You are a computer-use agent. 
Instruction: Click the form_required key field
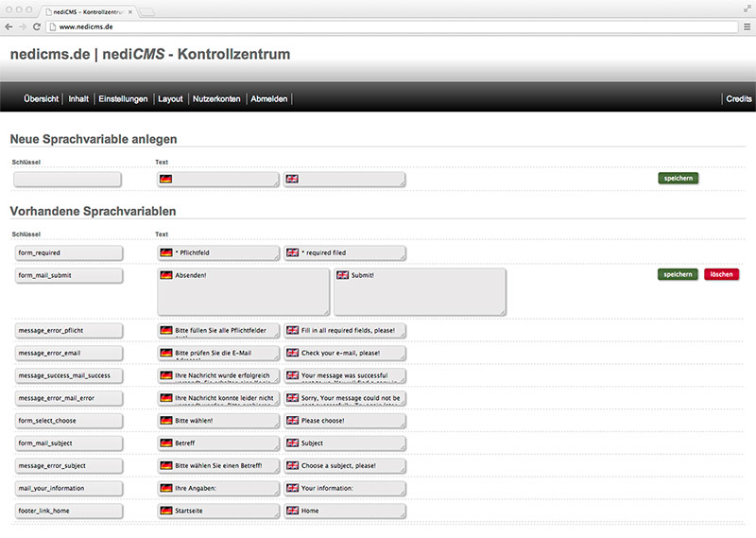click(68, 252)
